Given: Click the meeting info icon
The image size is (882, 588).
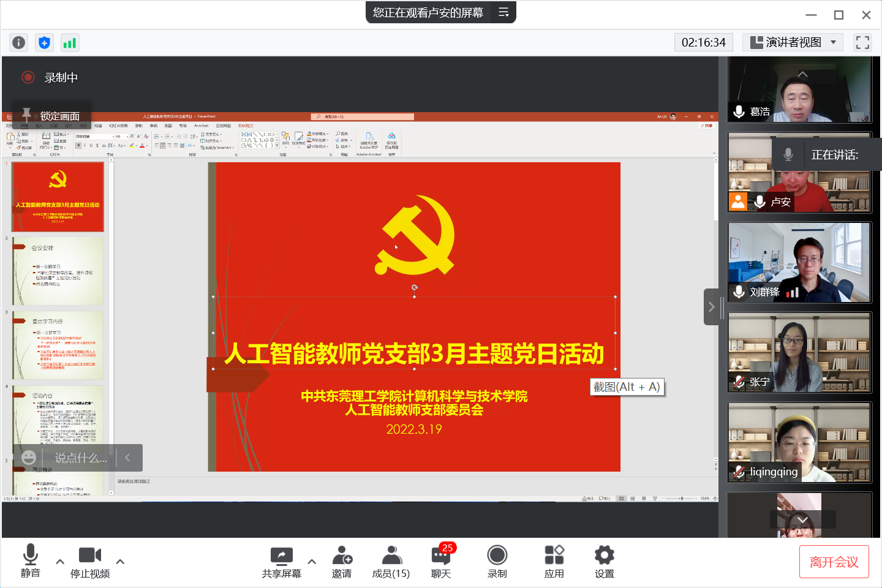Looking at the screenshot, I should tap(19, 42).
